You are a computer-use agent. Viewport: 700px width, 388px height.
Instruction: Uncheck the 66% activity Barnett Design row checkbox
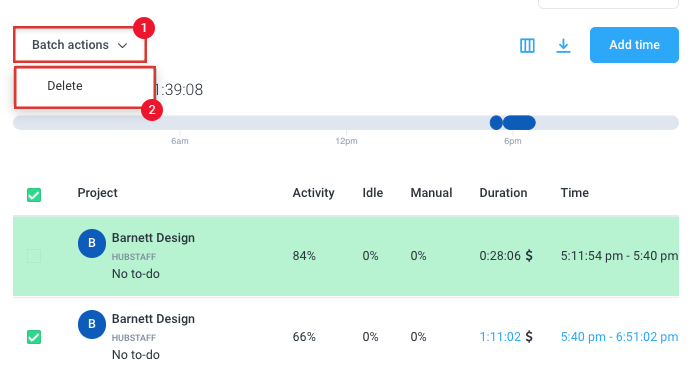point(34,337)
